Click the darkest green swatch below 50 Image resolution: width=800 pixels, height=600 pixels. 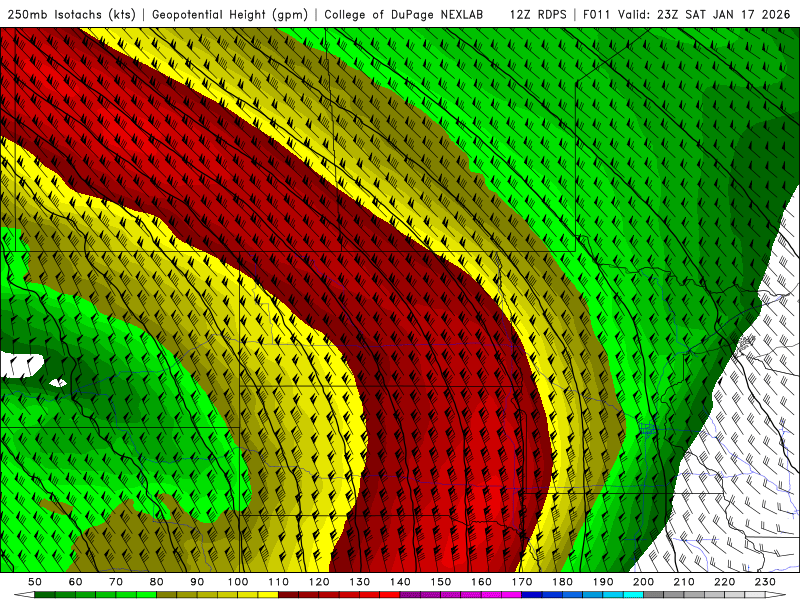pos(45,595)
